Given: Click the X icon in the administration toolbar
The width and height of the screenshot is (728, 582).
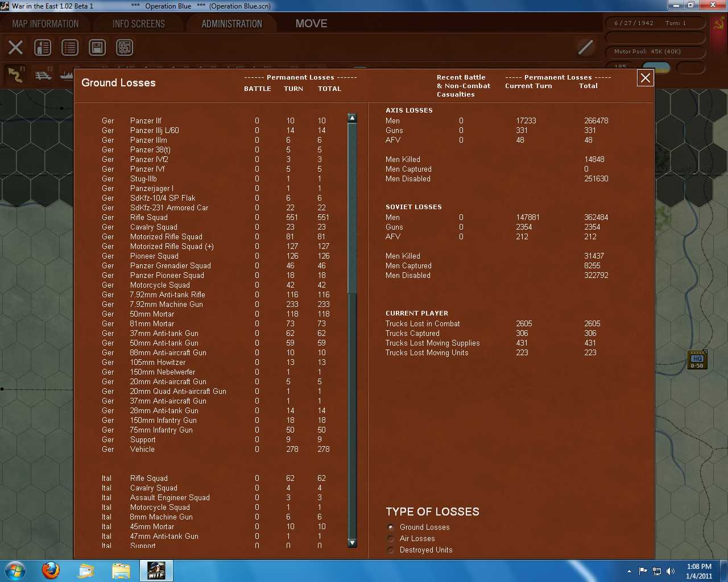Looking at the screenshot, I should (x=16, y=47).
